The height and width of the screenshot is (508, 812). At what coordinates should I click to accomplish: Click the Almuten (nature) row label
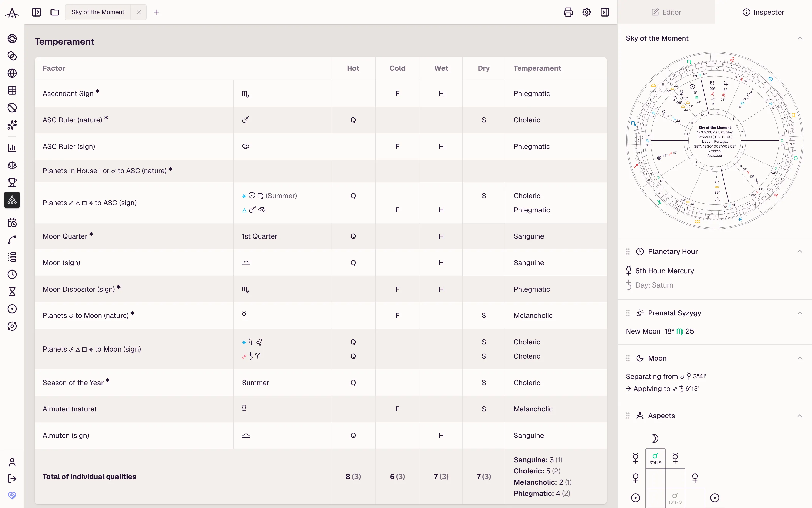tap(70, 409)
